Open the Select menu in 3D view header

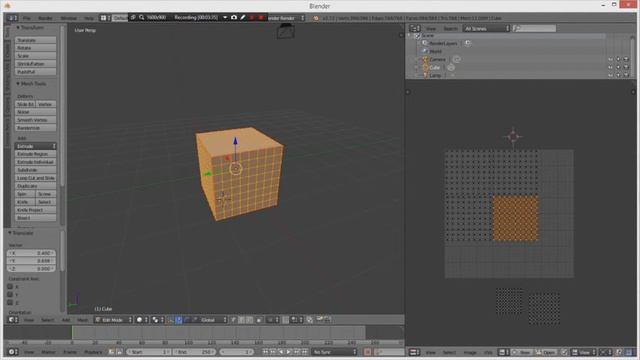pyautogui.click(x=47, y=320)
